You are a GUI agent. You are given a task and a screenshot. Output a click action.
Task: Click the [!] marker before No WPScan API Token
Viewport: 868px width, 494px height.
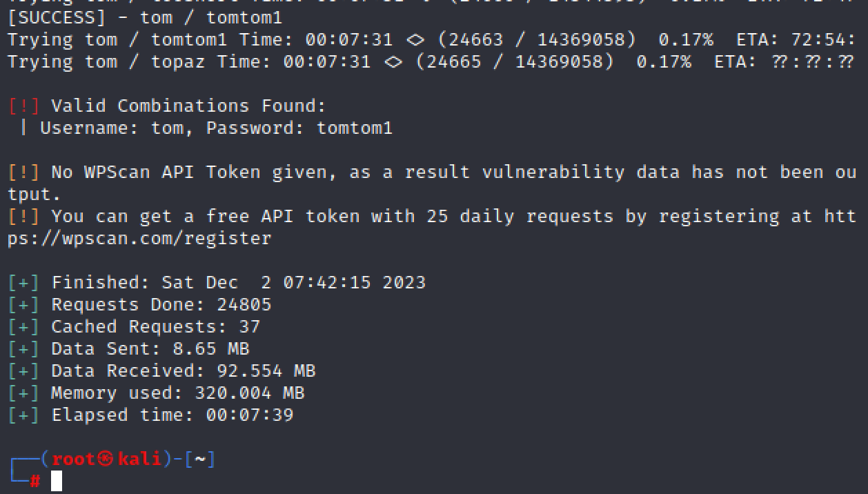[x=24, y=172]
